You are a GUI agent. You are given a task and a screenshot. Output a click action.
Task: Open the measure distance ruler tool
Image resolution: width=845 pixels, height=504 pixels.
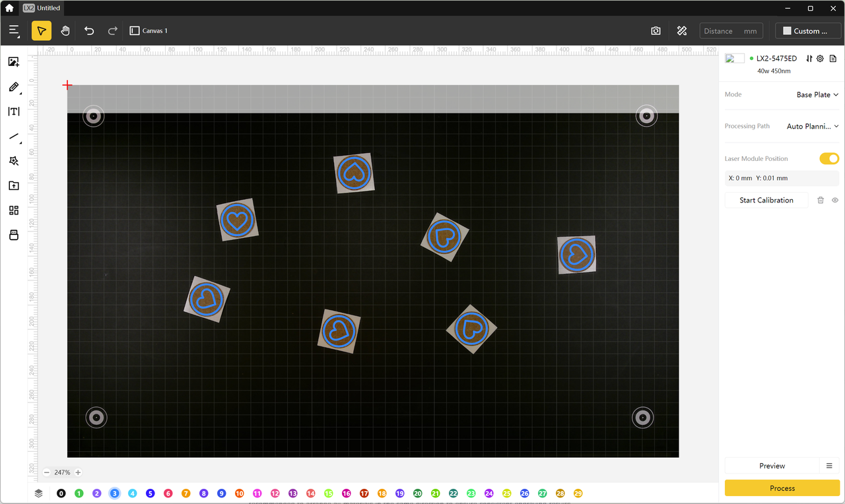pyautogui.click(x=682, y=31)
